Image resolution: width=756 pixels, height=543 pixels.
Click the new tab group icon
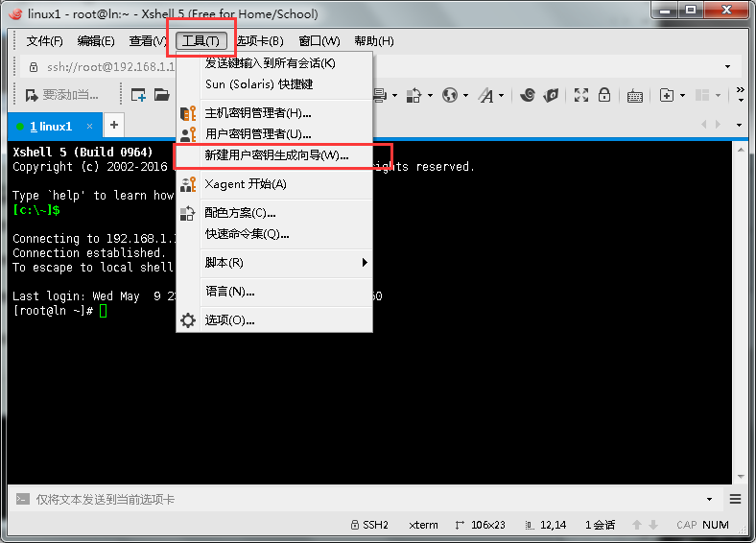coord(667,95)
